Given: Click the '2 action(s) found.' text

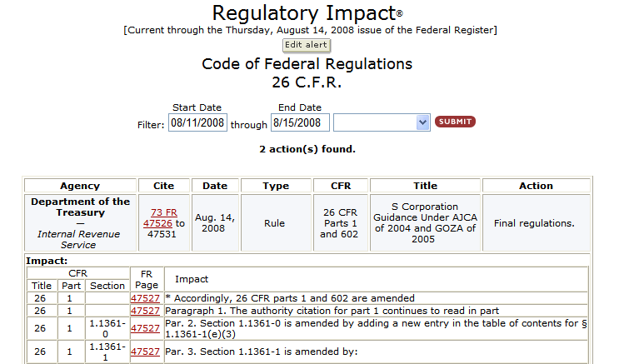Looking at the screenshot, I should pyautogui.click(x=307, y=149).
